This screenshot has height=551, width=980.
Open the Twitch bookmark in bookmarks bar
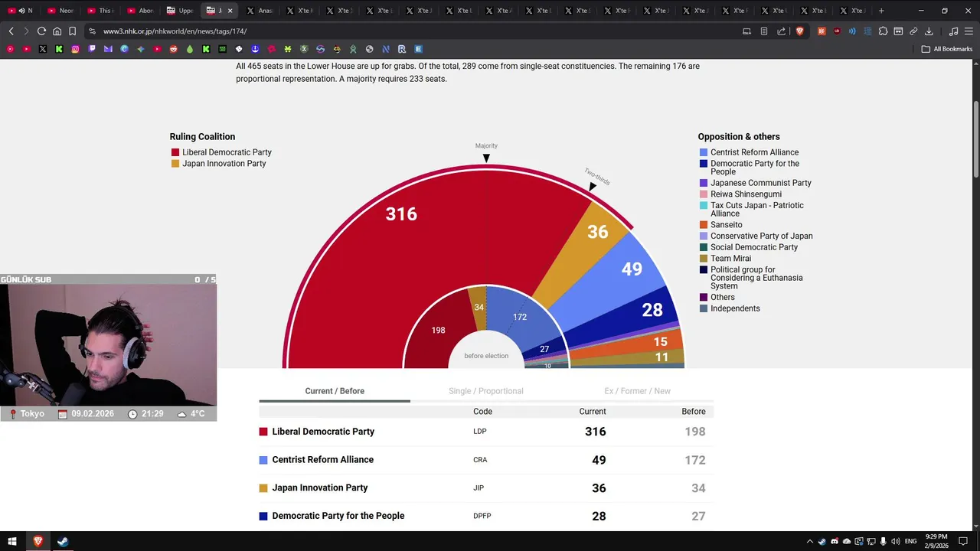click(92, 49)
